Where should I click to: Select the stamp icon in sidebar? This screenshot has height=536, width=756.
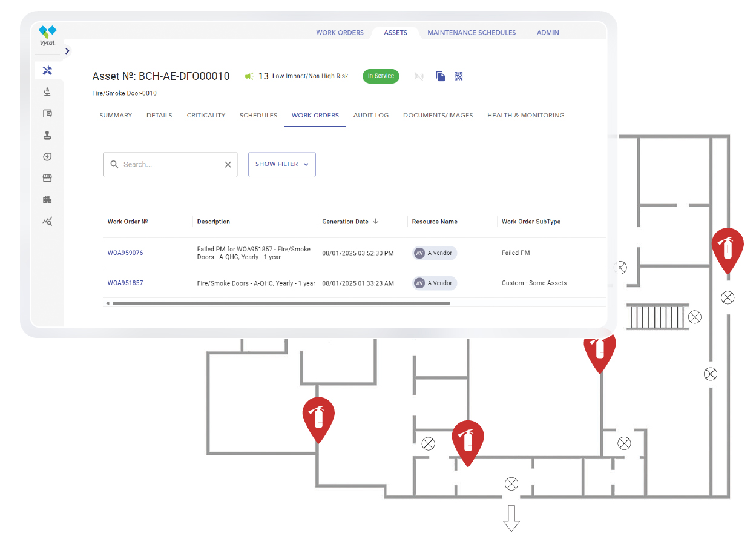click(47, 135)
